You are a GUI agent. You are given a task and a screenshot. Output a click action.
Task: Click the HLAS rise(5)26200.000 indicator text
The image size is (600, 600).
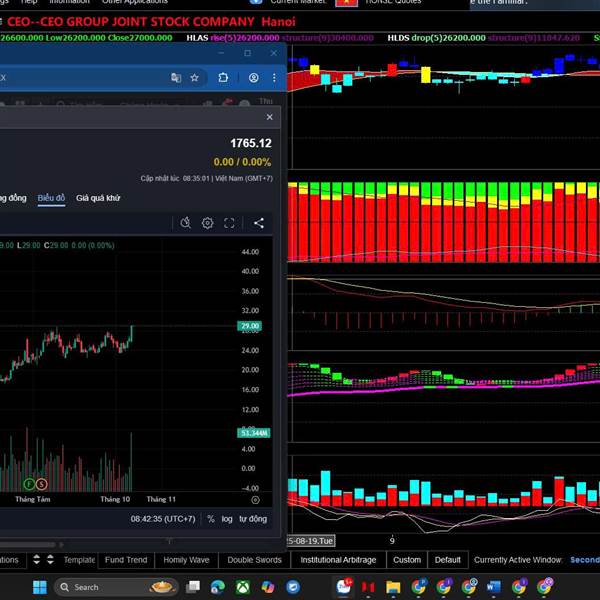pos(233,38)
